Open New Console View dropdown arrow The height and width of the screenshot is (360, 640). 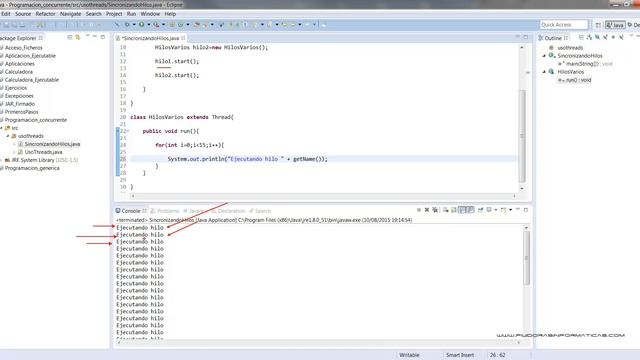pyautogui.click(x=511, y=210)
